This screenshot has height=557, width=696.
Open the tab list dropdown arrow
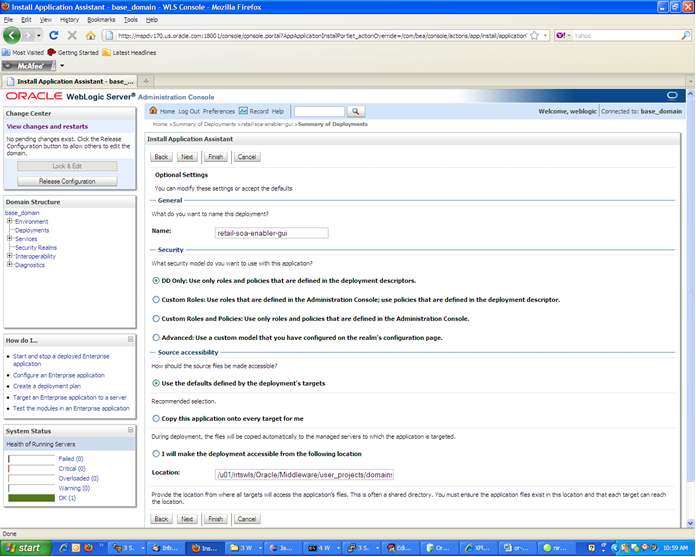tap(690, 82)
